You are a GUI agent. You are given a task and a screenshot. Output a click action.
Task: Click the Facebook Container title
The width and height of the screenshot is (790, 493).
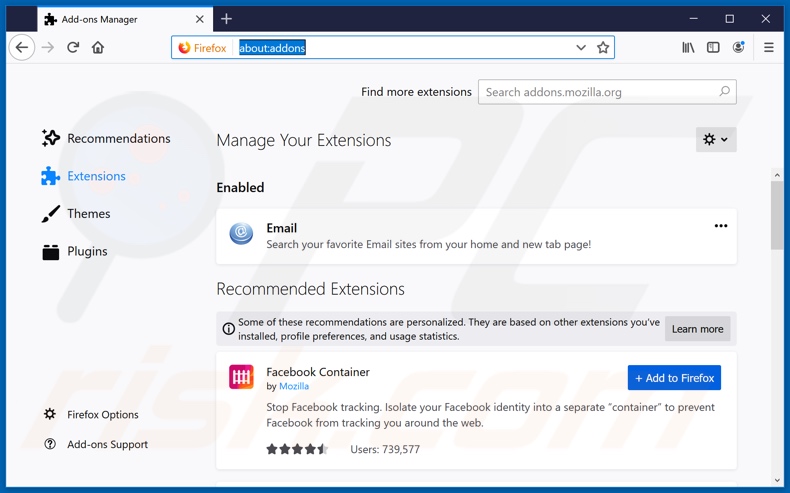[318, 372]
